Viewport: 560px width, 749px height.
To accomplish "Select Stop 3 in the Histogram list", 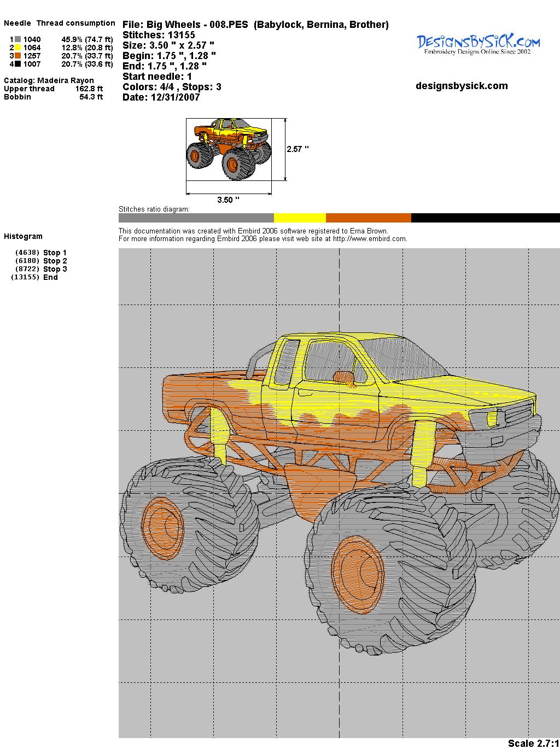I will tap(55, 269).
